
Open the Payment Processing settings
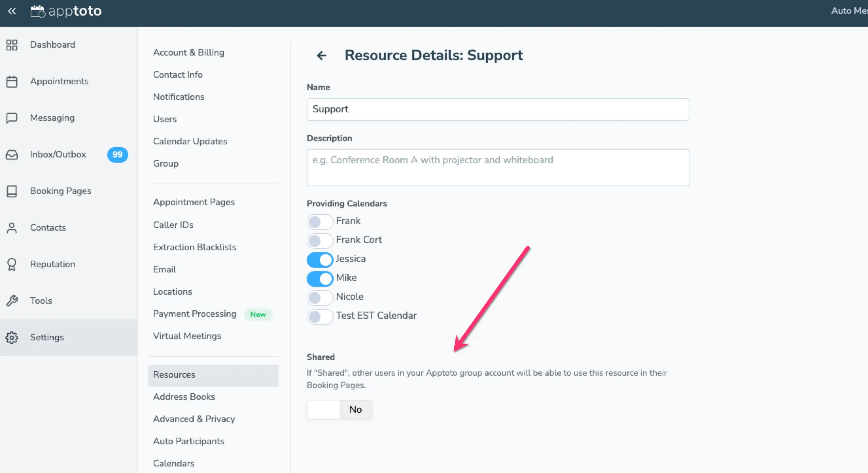point(194,314)
